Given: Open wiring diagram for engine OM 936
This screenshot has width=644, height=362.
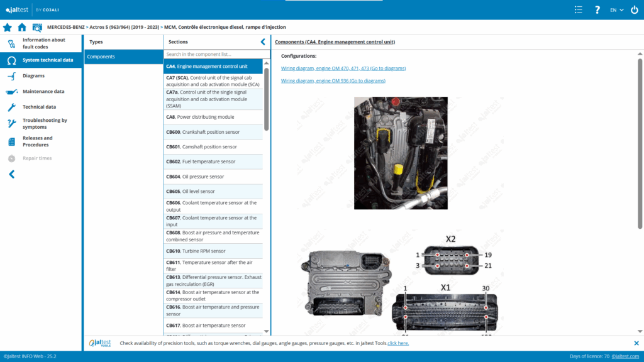Looking at the screenshot, I should [333, 81].
